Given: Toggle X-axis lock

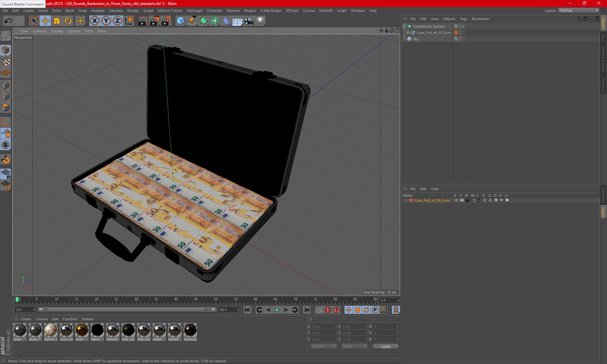Looking at the screenshot, I should coord(95,21).
